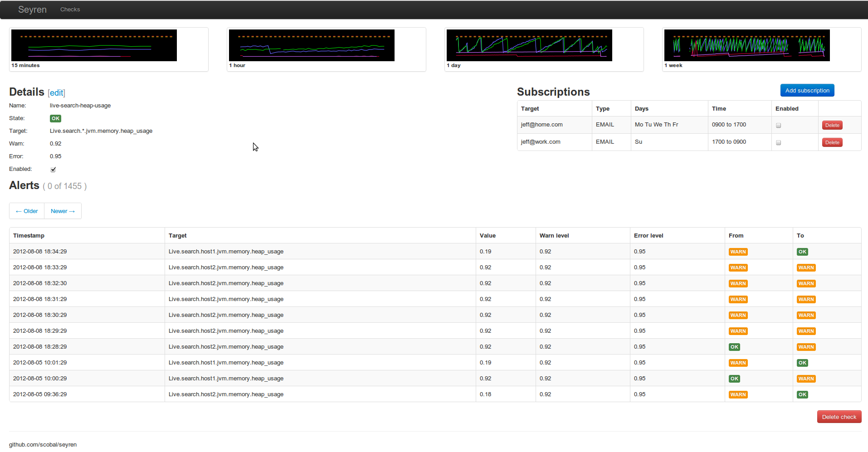Select the host1 target in 10:00:29 row
Screen dimensions: 868x452
click(226, 378)
